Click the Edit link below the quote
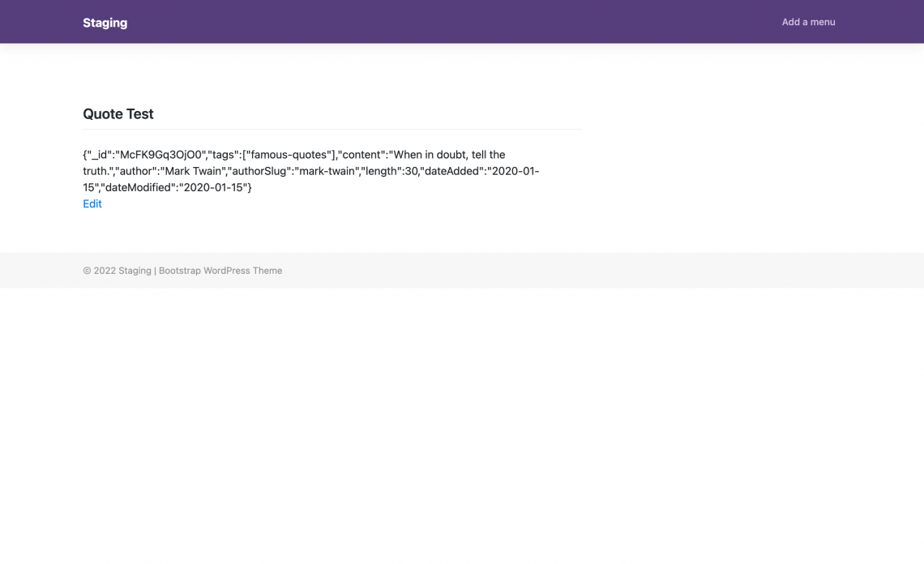The height and width of the screenshot is (564, 924). coord(92,203)
